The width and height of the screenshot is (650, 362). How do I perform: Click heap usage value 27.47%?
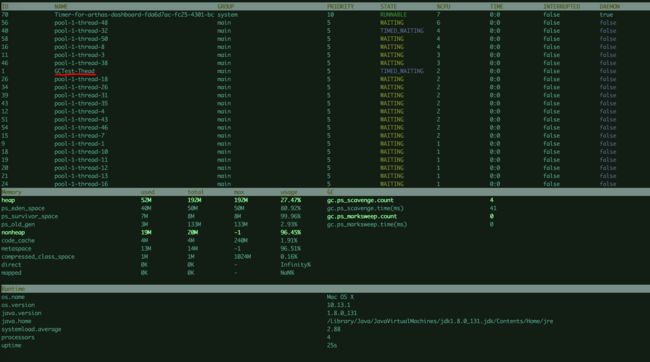(x=291, y=200)
